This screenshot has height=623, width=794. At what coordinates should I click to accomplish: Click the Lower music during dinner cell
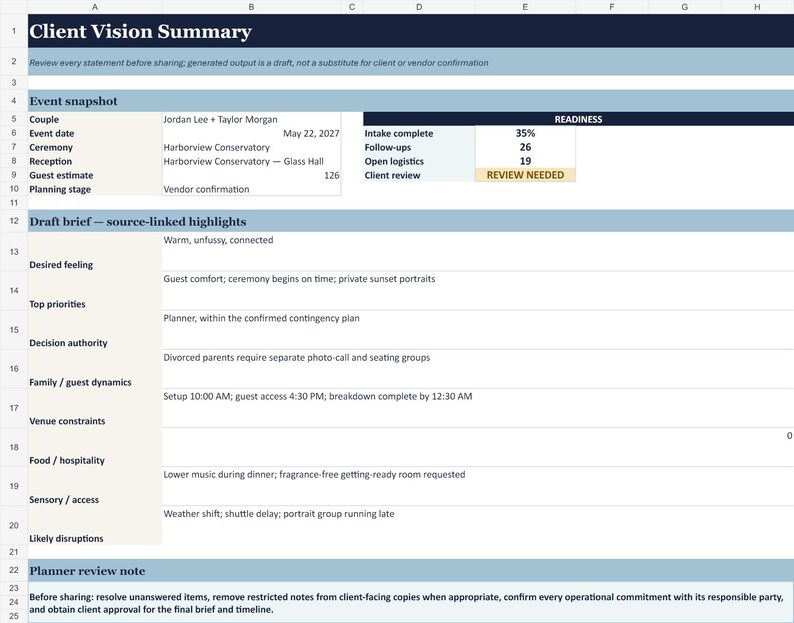[x=478, y=486]
